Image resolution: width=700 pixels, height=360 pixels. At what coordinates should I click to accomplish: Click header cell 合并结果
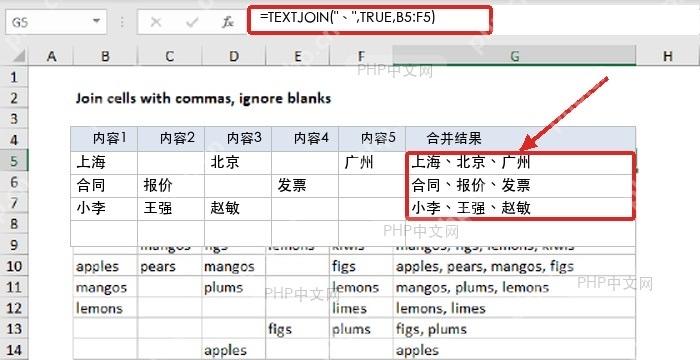point(521,139)
